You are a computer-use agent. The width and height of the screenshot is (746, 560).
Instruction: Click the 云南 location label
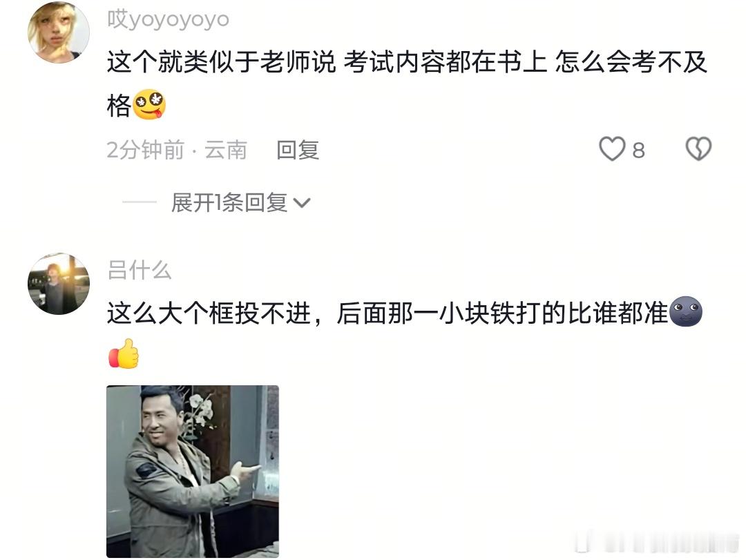(x=225, y=150)
